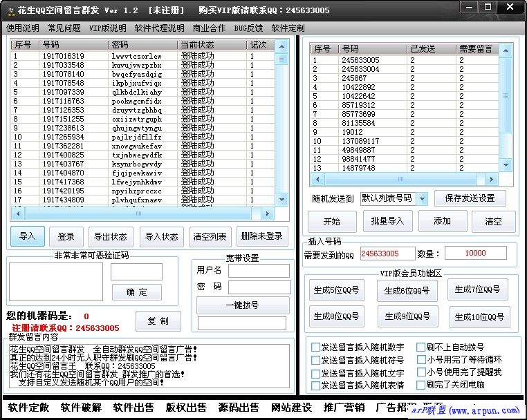Screen dimensions: 527x420
Task: Click the 群发留言内容 text area
Action: pos(149,366)
